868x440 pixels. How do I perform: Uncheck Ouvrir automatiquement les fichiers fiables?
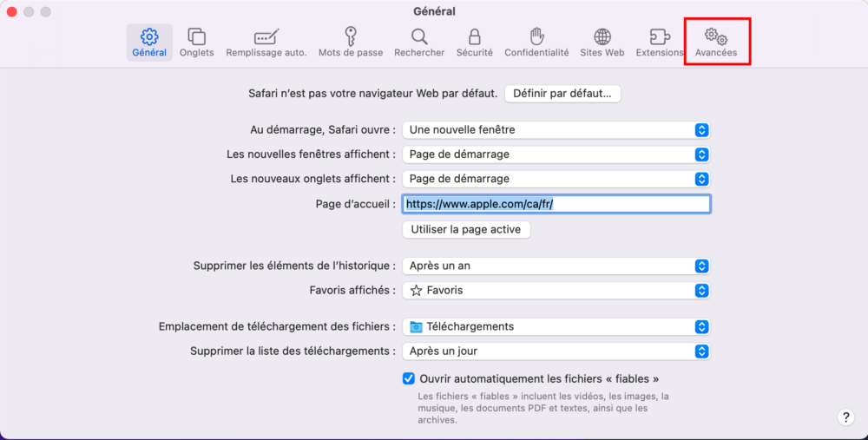(409, 378)
